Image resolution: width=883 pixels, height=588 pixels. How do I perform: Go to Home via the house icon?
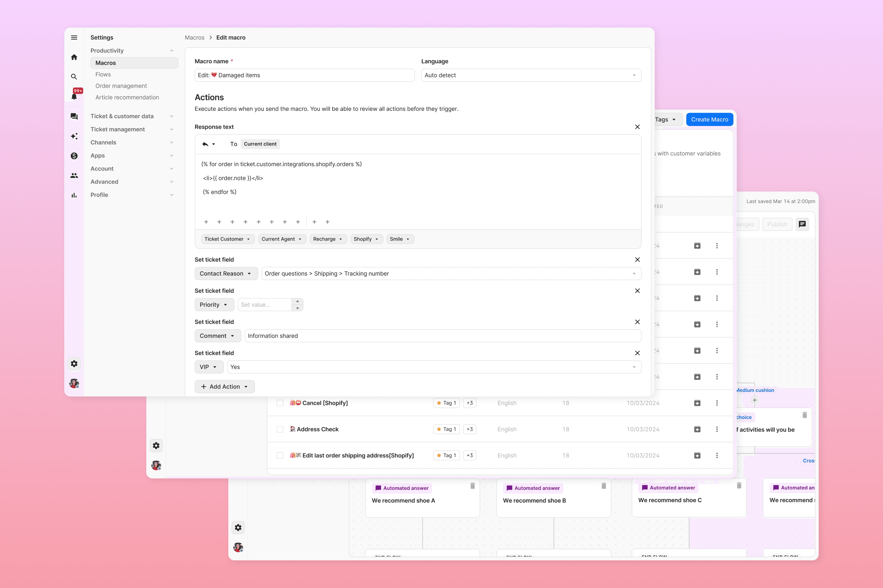tap(74, 57)
